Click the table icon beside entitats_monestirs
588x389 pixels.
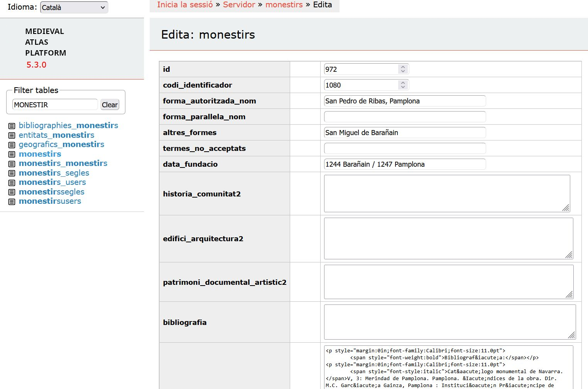tap(11, 135)
